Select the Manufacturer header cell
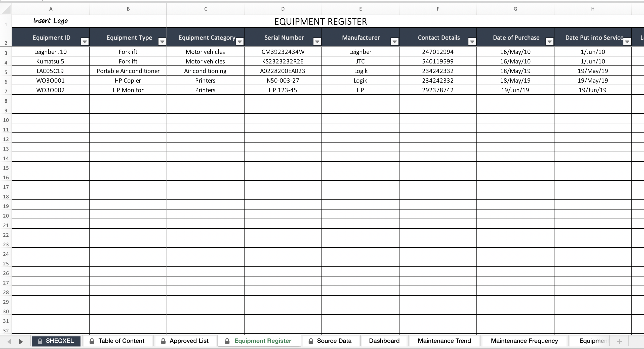 [360, 37]
